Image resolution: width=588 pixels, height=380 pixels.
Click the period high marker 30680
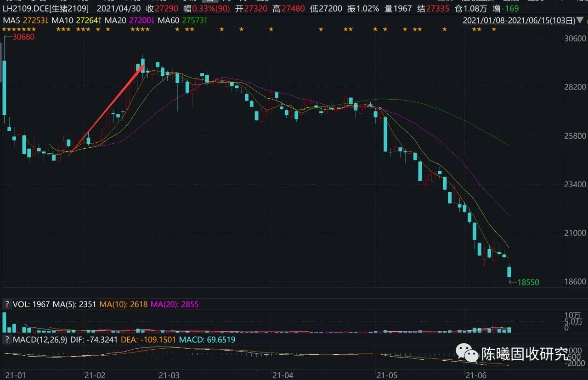23,37
